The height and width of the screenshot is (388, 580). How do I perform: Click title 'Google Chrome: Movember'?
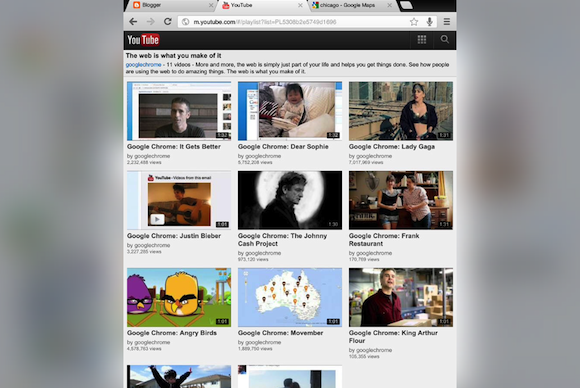click(x=280, y=333)
